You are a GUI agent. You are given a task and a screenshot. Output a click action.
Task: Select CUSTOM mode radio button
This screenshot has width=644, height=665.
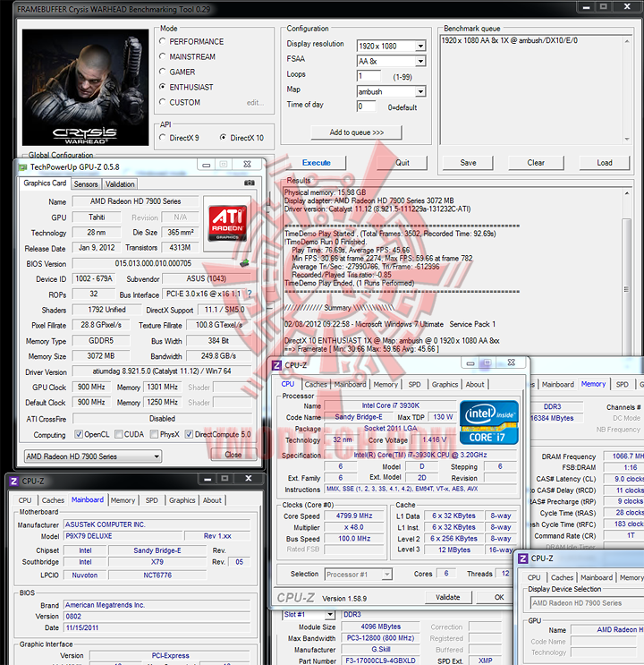click(163, 102)
